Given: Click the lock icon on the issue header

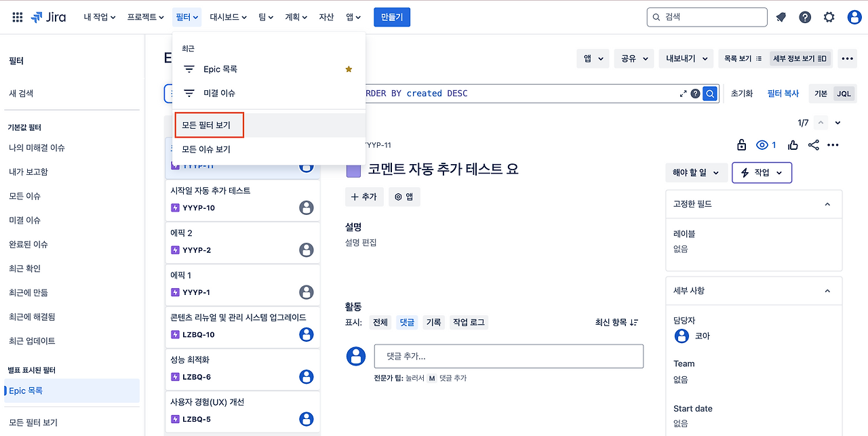Looking at the screenshot, I should [742, 144].
